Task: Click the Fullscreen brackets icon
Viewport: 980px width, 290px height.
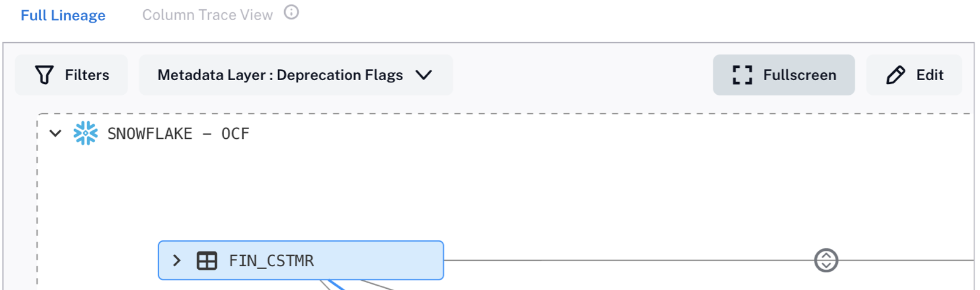Action: [742, 75]
